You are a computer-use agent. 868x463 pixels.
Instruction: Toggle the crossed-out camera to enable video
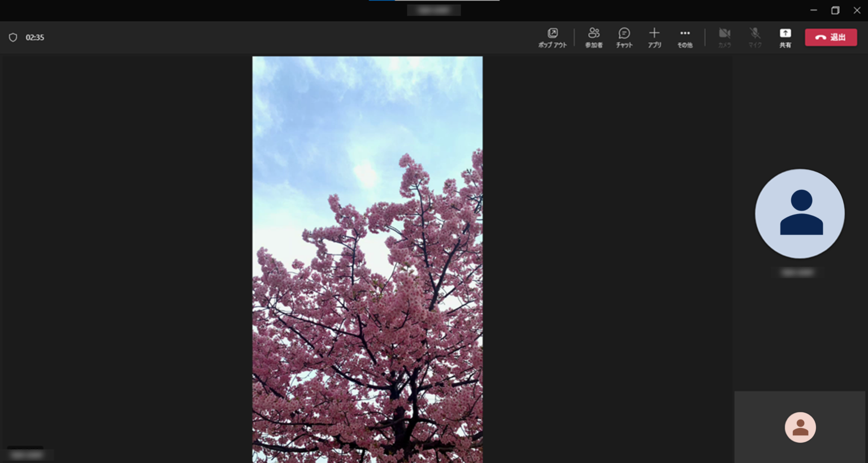(724, 33)
